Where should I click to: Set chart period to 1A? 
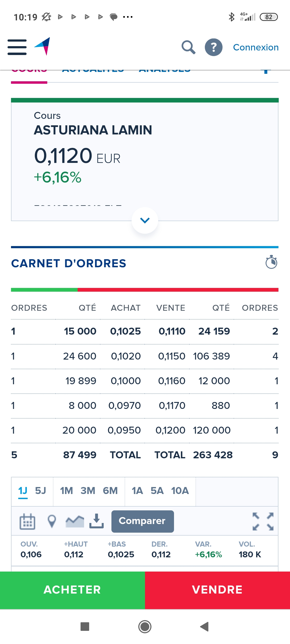[137, 491]
